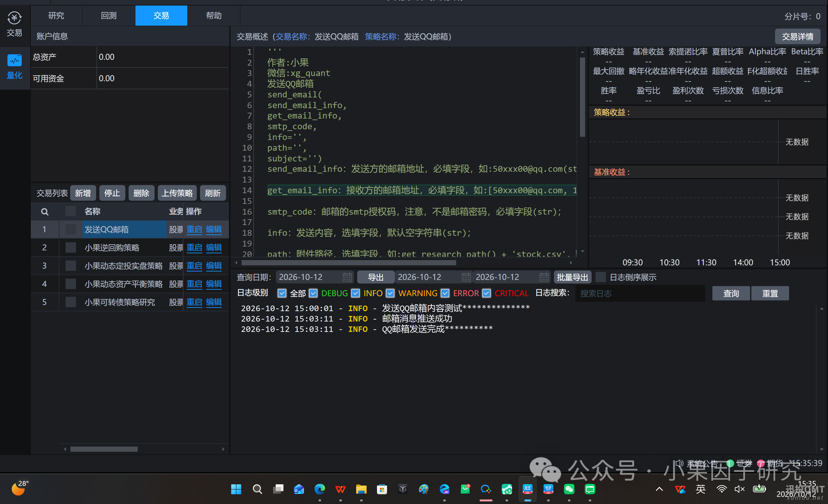This screenshot has height=504, width=828.
Task: Open Microsoft Edge from taskbar
Action: (x=320, y=489)
